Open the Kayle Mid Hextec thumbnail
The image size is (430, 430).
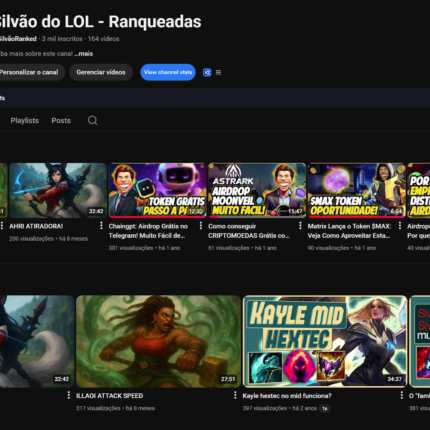point(325,341)
